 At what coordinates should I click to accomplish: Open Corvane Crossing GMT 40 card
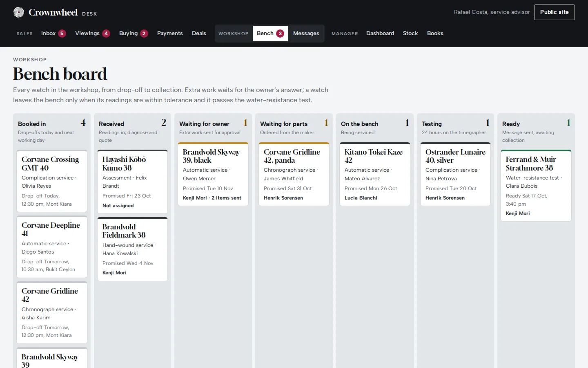(x=52, y=181)
